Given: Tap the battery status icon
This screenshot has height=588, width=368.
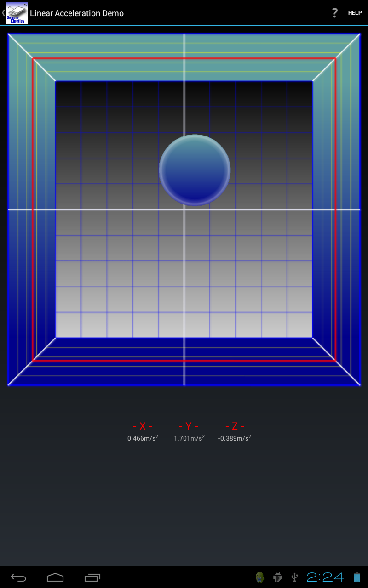Looking at the screenshot, I should (357, 577).
